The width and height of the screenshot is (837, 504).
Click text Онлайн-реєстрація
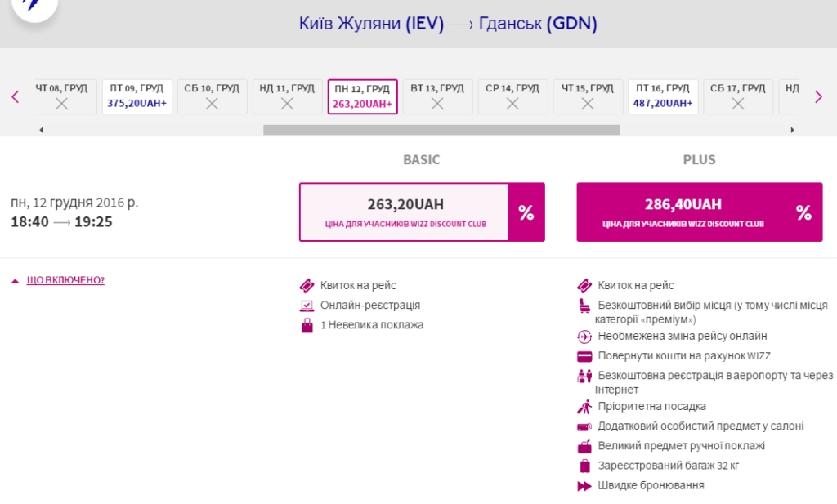(x=370, y=305)
